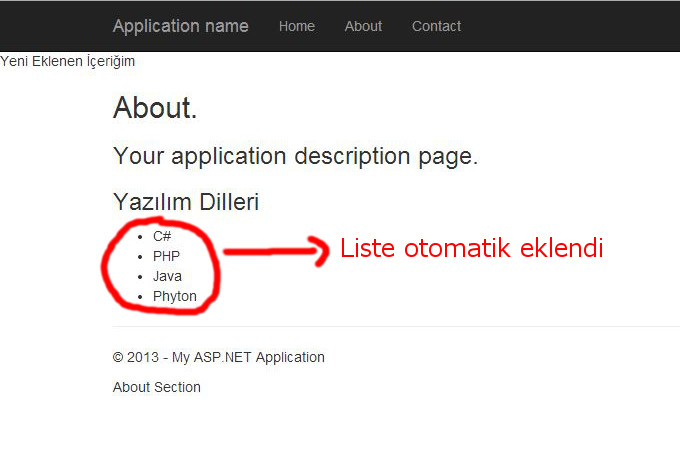Click the red 'Liste otomatik eklendi' annotation
The width and height of the screenshot is (680, 458).
(x=471, y=248)
